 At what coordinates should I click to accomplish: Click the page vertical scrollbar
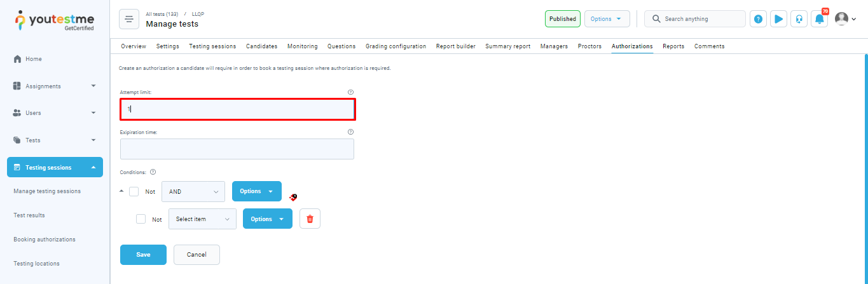865,168
